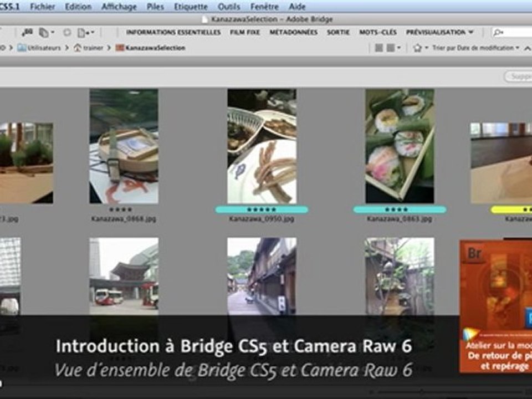The image size is (532, 399).
Task: Switch to Mots-clés workspace
Action: 378,32
